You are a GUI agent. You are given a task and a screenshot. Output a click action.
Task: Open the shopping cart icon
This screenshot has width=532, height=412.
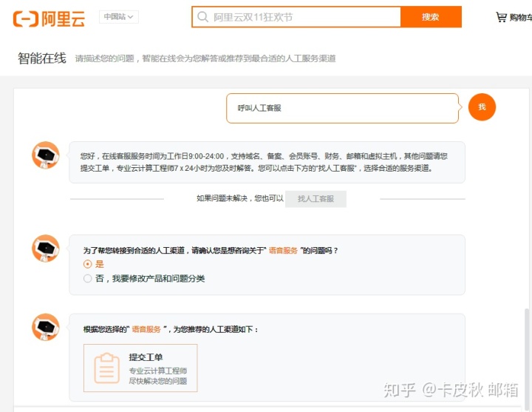(x=501, y=17)
